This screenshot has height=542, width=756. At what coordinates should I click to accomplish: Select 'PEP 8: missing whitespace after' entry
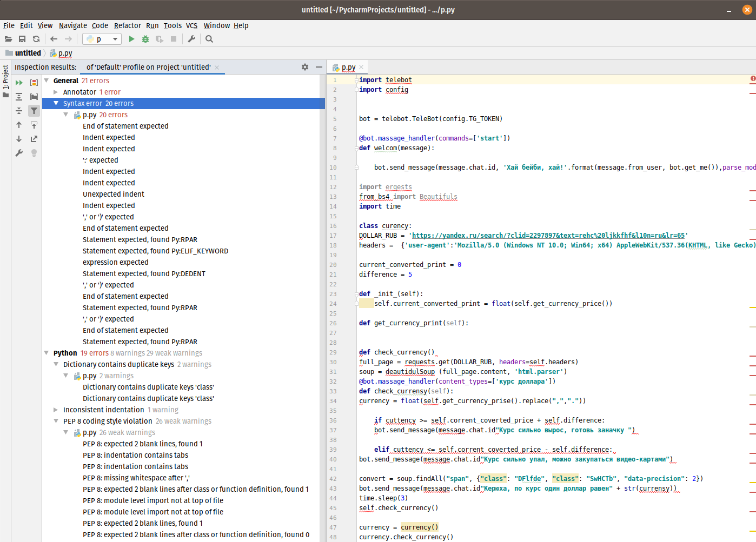point(136,478)
